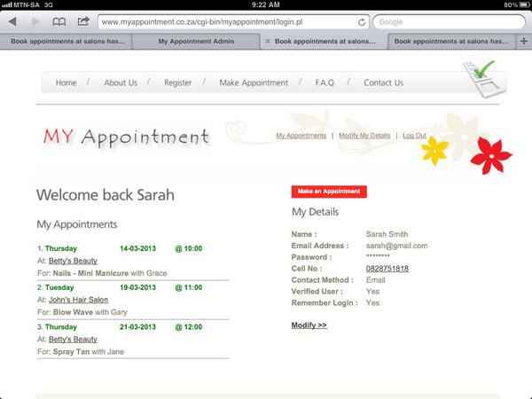532x399 pixels.
Task: Click Nails - Mini Manicure text
Action: (x=90, y=273)
